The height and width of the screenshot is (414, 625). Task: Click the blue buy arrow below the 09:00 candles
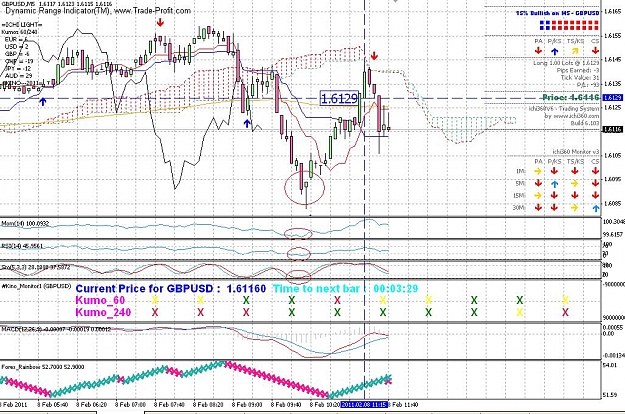[248, 124]
